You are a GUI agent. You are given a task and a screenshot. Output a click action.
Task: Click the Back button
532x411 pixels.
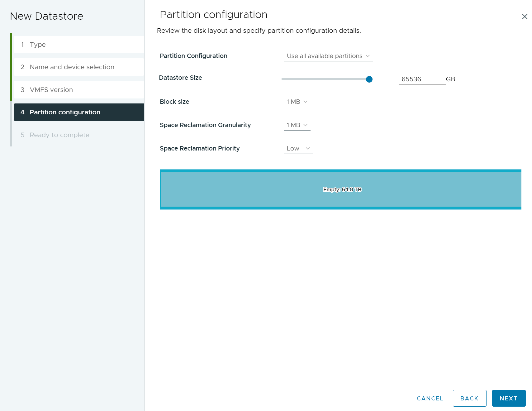(469, 398)
